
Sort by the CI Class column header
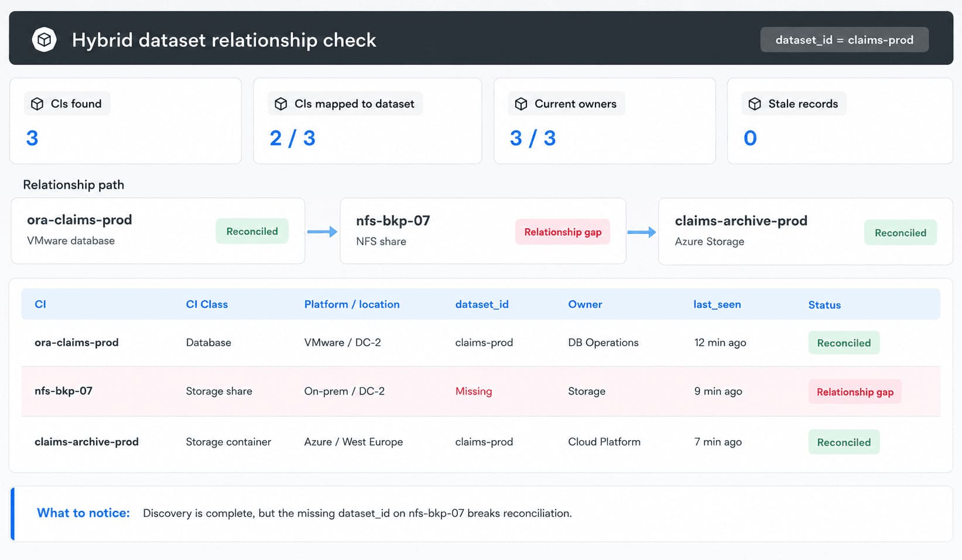(x=207, y=304)
